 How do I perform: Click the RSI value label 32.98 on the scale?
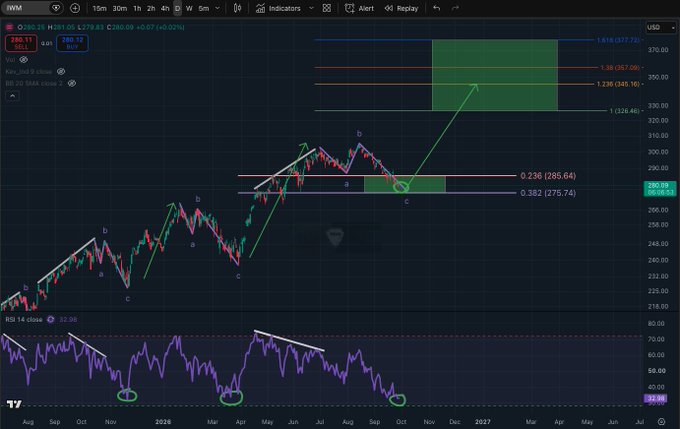(x=655, y=398)
